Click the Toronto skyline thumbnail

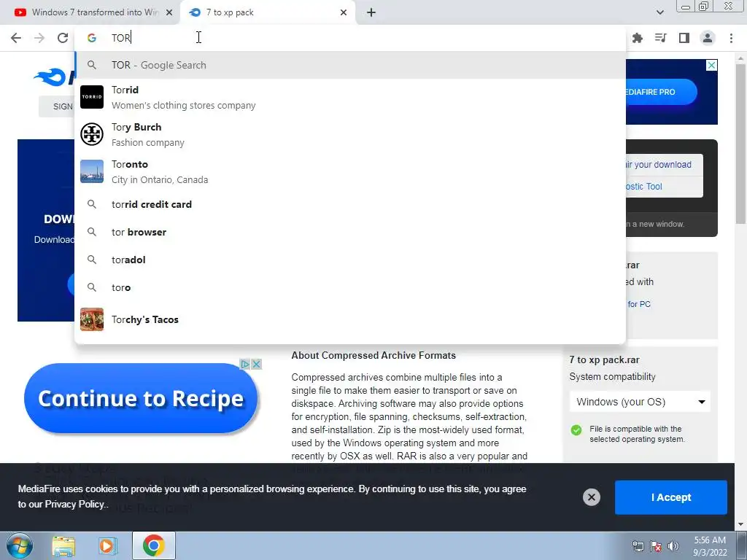coord(91,171)
